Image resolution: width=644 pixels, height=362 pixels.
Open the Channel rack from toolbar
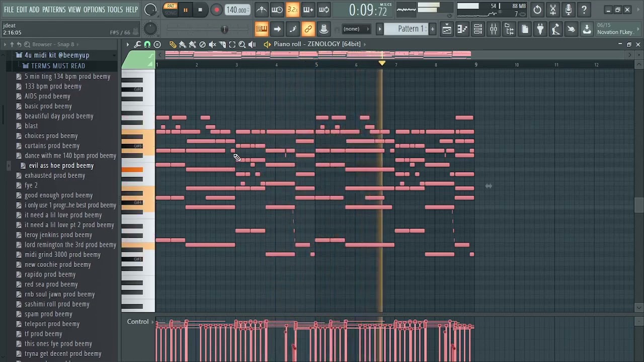pyautogui.click(x=478, y=29)
